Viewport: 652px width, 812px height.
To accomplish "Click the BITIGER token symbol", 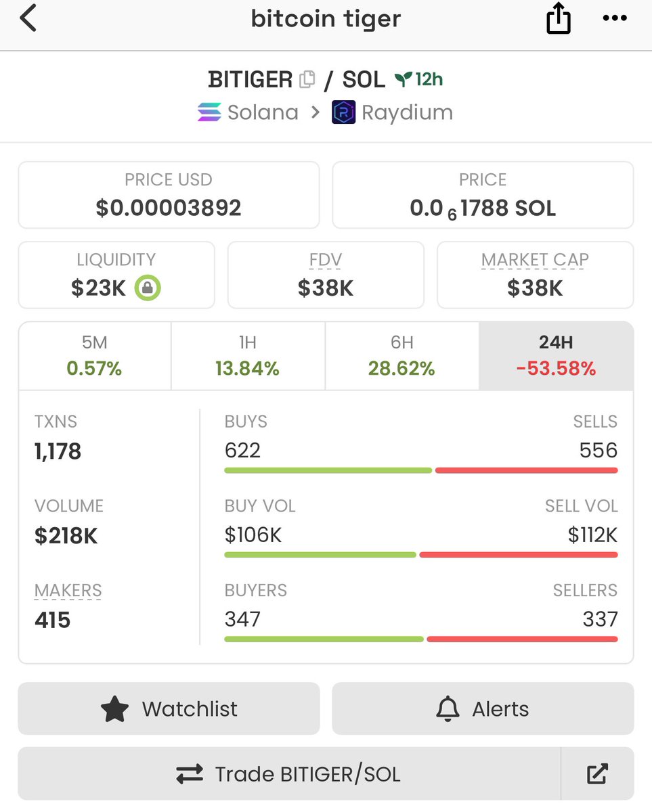I will pyautogui.click(x=250, y=80).
